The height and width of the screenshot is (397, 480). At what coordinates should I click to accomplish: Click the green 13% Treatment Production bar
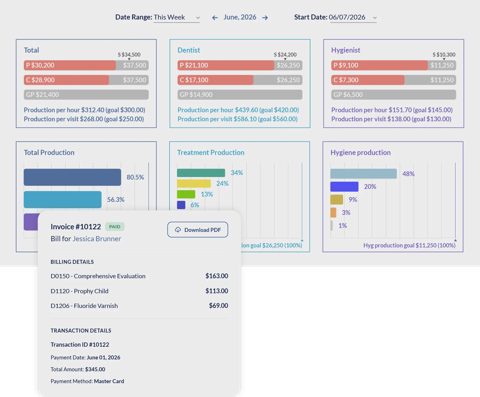point(186,194)
